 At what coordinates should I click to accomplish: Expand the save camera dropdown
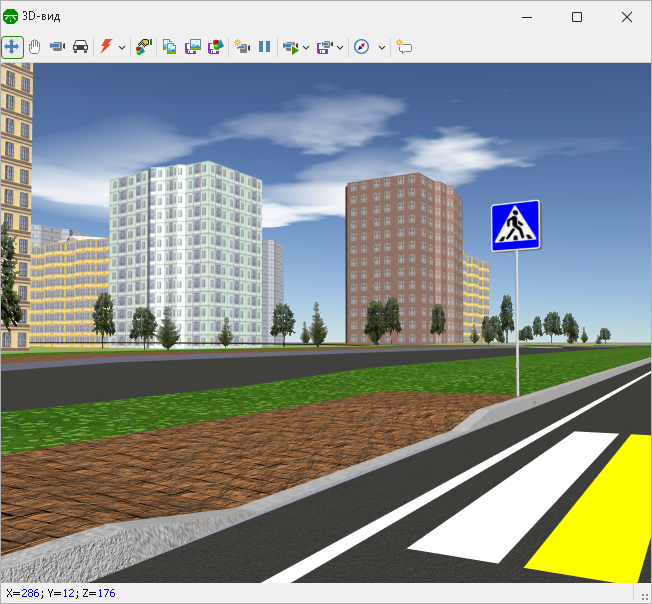(340, 47)
